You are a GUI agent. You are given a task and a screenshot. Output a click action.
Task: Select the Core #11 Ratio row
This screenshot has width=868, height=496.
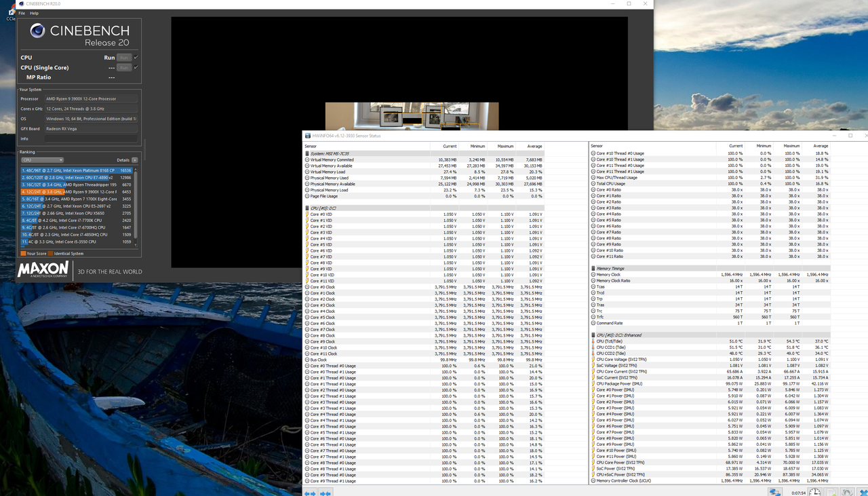point(710,256)
